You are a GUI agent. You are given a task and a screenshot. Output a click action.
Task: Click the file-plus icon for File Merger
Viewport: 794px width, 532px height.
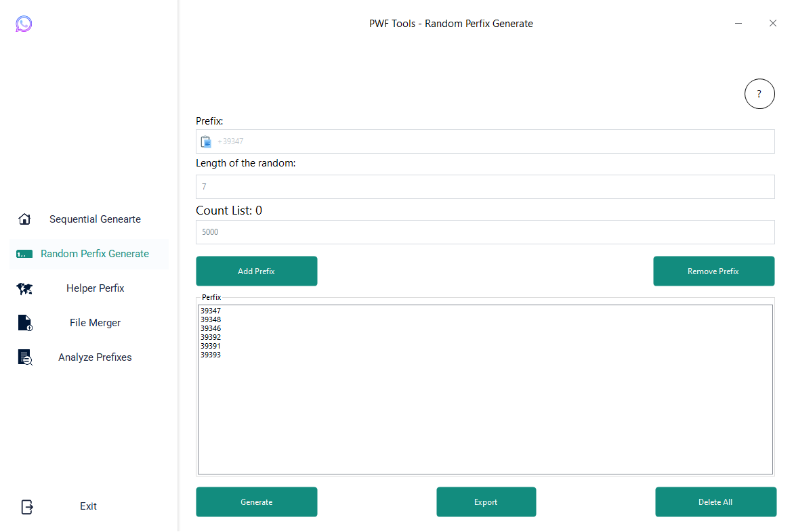click(x=25, y=323)
